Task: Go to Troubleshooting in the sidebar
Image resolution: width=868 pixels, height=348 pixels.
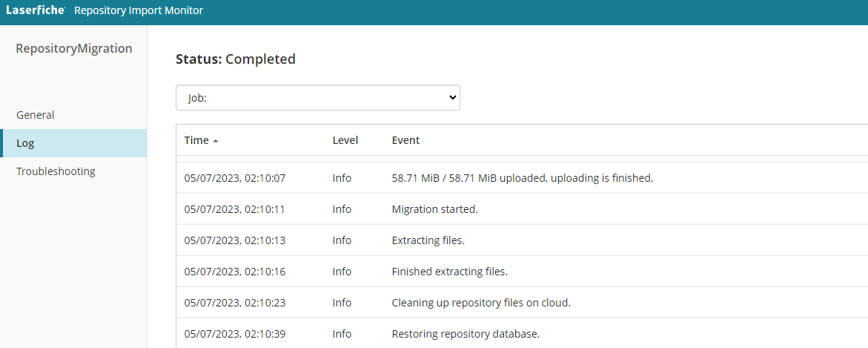Action: [56, 171]
